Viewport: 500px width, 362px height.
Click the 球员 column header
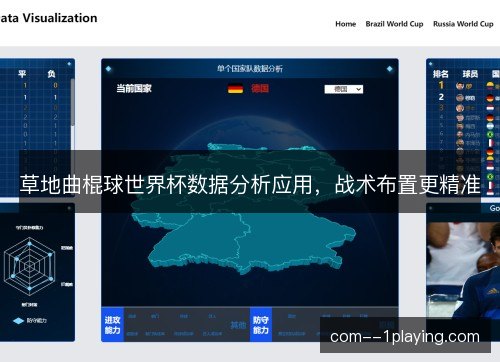point(470,74)
